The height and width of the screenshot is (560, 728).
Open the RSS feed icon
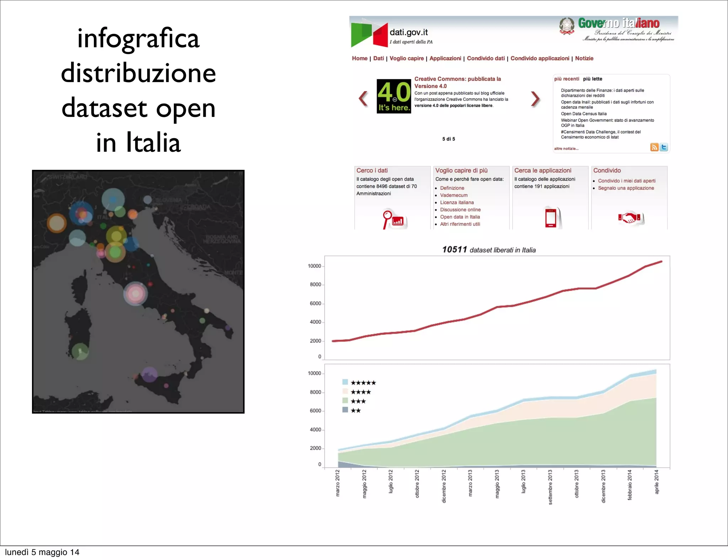tap(654, 147)
